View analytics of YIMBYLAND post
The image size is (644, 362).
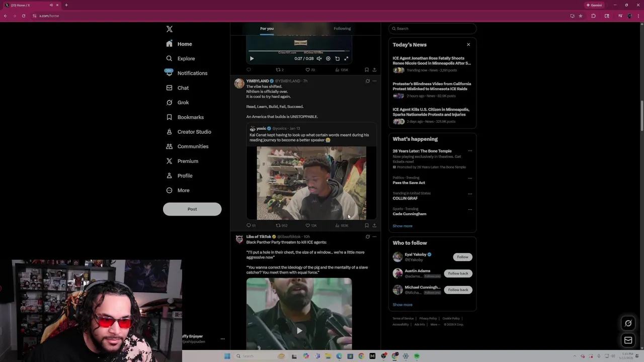(342, 226)
